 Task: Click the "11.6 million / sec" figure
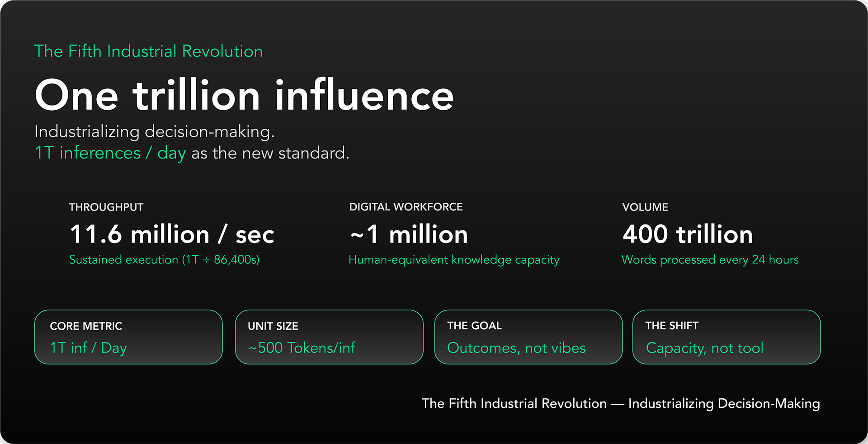(172, 235)
